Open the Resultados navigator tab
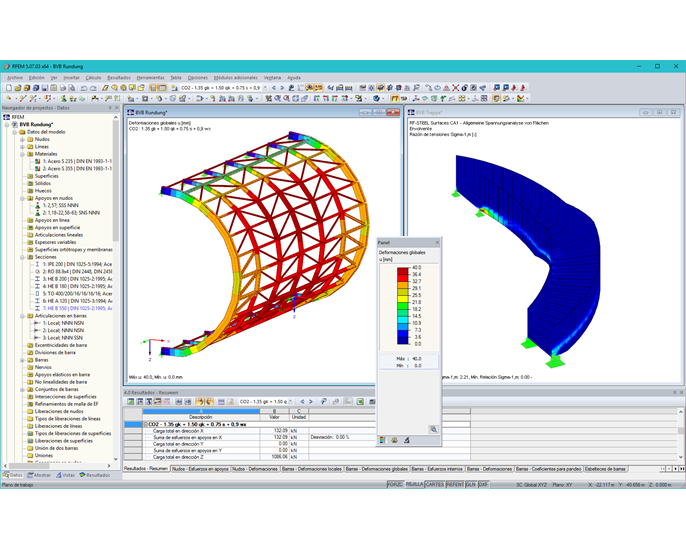686x549 pixels. click(x=94, y=475)
